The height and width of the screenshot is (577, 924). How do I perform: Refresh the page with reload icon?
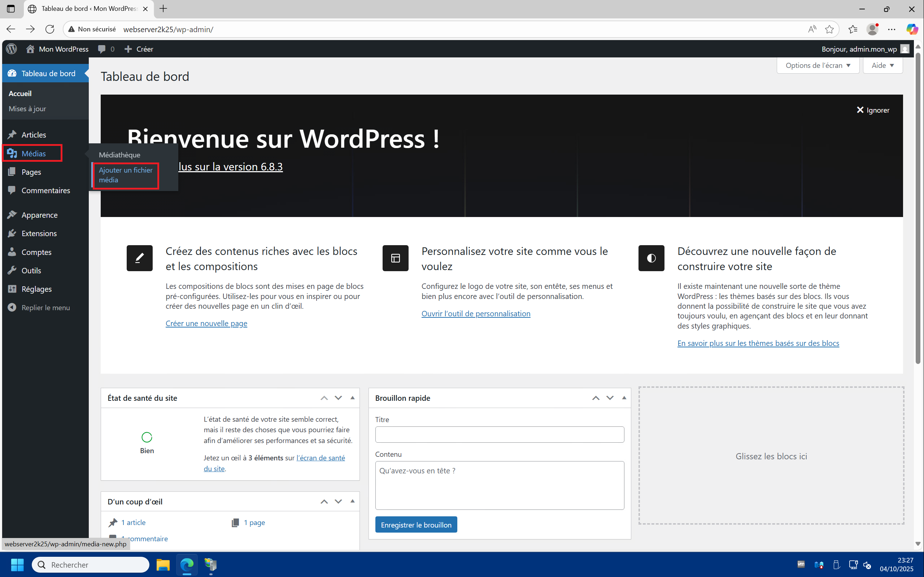[x=50, y=29]
